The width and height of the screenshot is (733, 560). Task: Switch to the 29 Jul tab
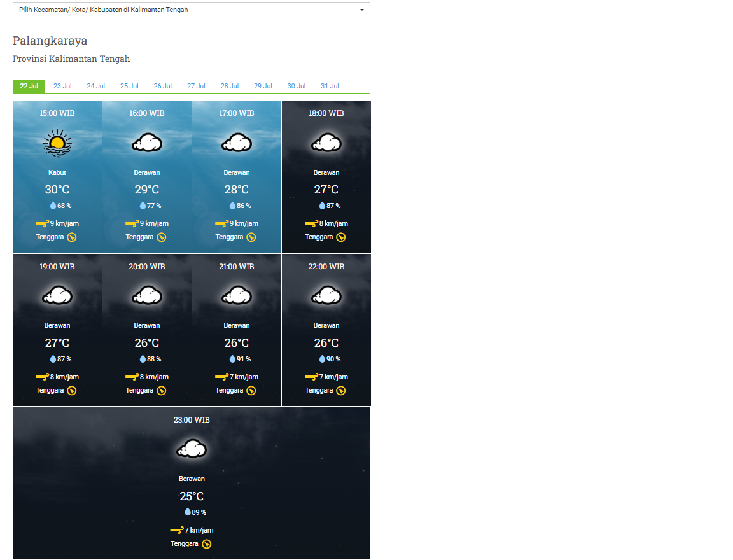coord(263,86)
